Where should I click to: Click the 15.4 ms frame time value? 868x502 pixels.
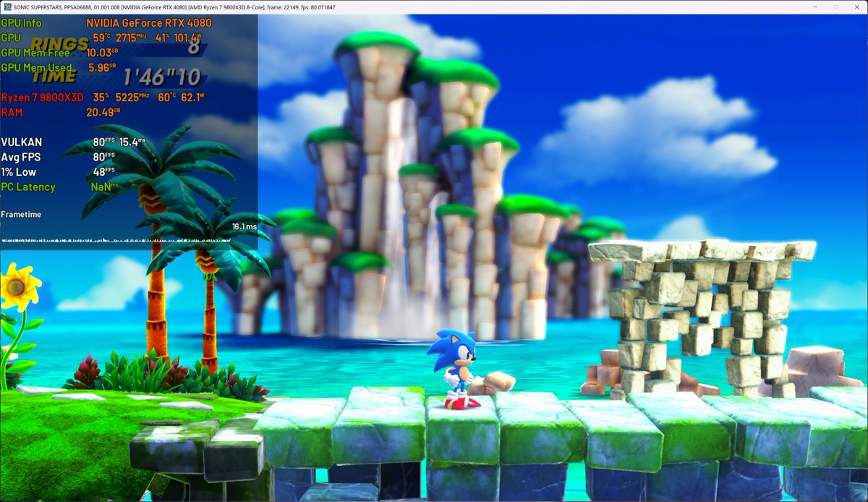tap(132, 142)
